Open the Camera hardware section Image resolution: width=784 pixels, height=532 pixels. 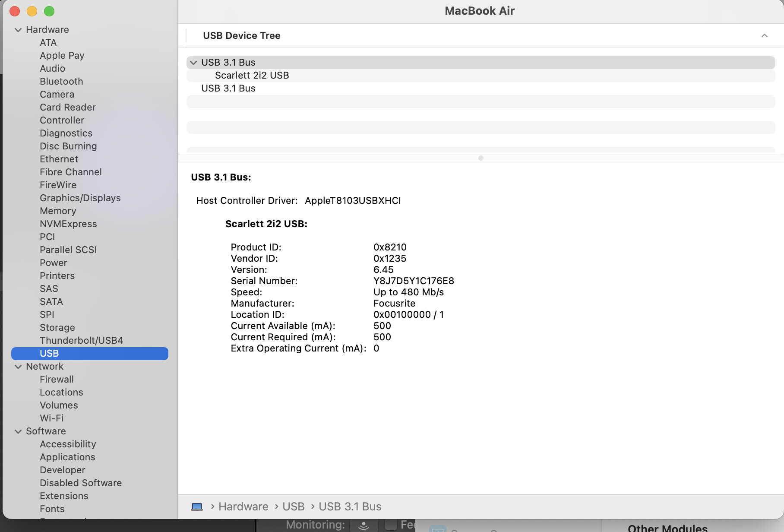[x=57, y=94]
